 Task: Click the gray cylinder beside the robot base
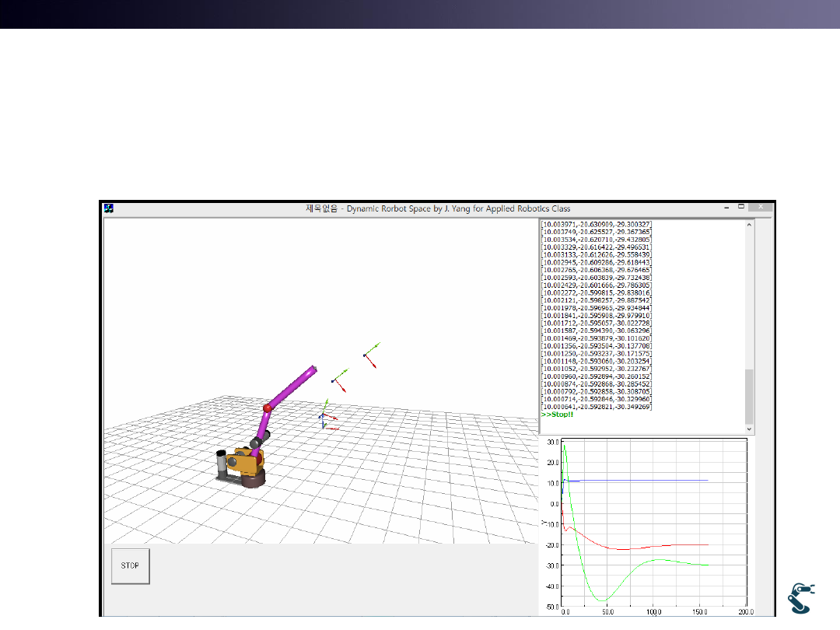[x=220, y=464]
